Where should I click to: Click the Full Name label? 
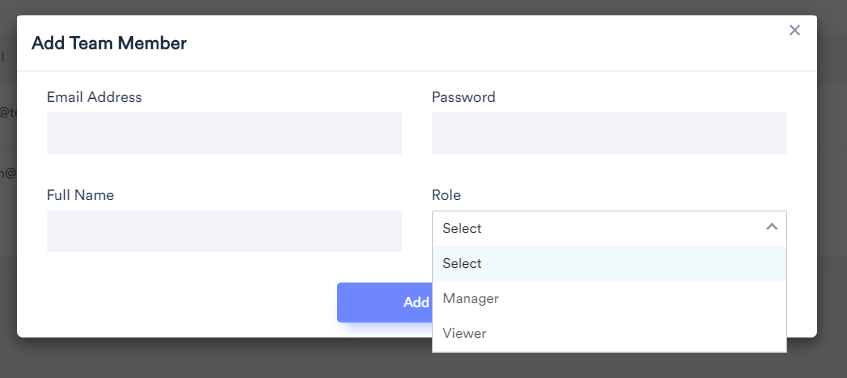pyautogui.click(x=80, y=195)
